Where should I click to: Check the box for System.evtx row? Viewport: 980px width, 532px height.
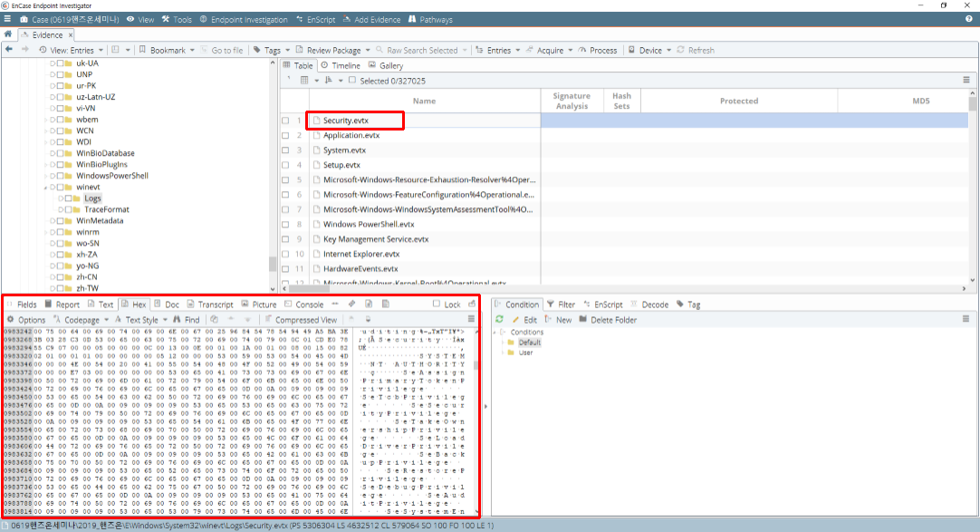coord(285,150)
